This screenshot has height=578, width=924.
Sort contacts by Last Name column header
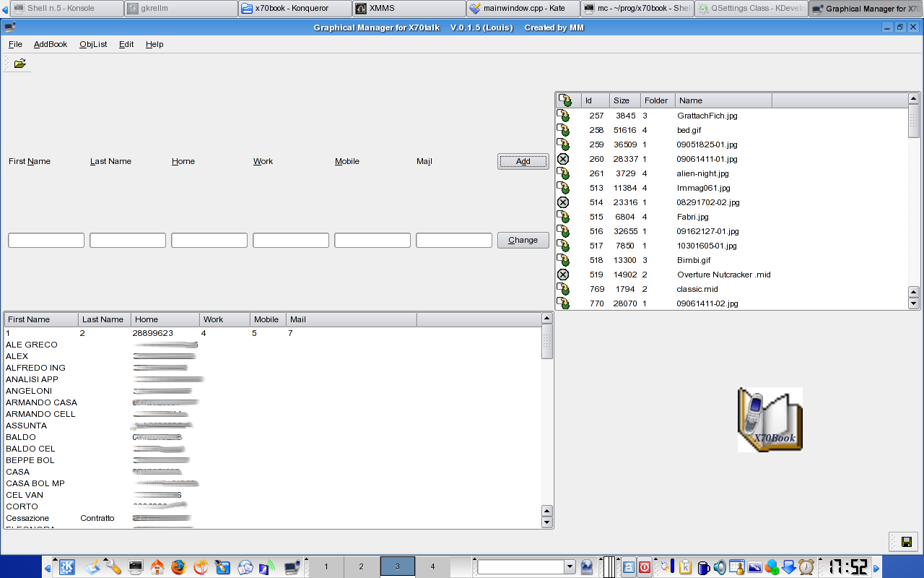[104, 319]
